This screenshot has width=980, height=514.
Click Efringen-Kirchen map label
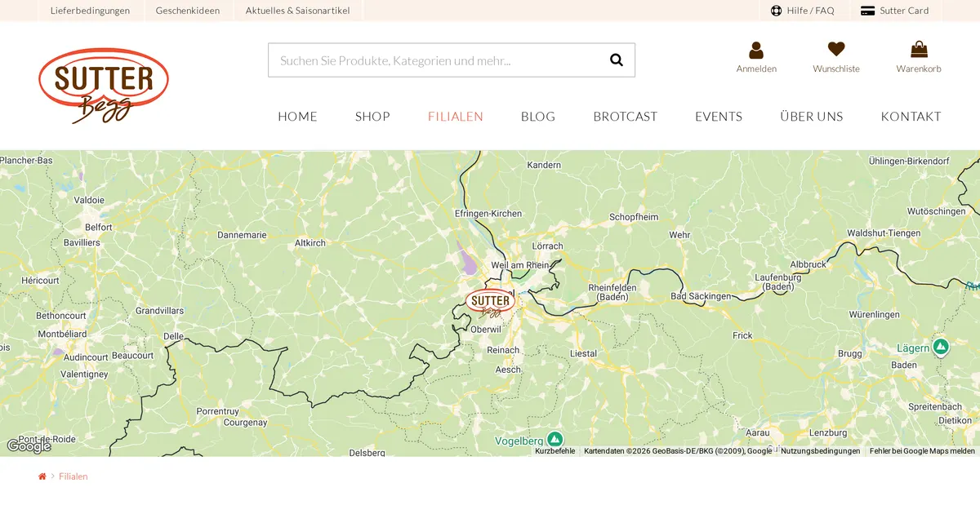[x=488, y=214]
